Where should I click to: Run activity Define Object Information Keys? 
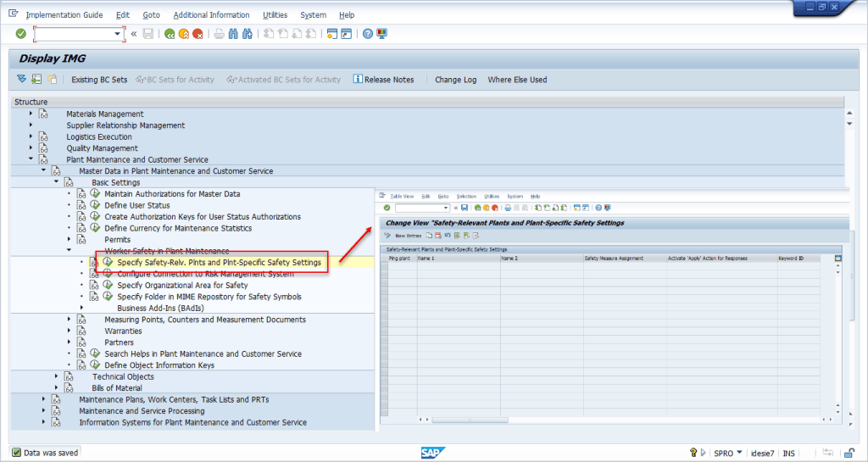pyautogui.click(x=95, y=365)
